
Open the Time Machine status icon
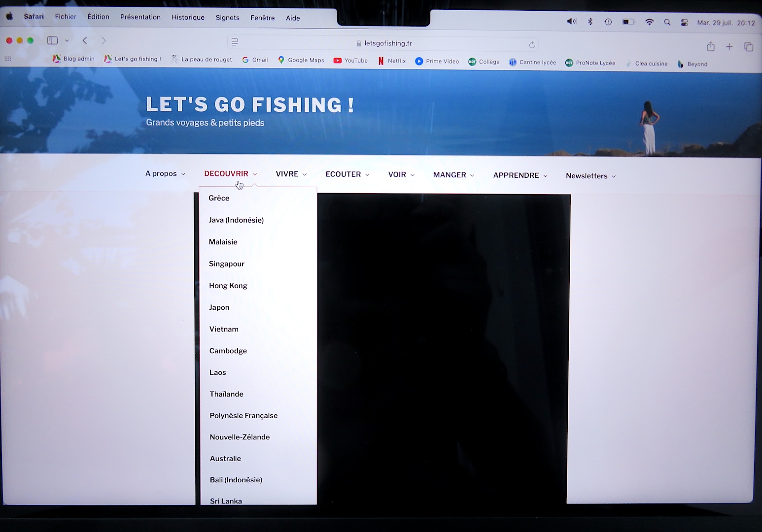[x=608, y=22]
